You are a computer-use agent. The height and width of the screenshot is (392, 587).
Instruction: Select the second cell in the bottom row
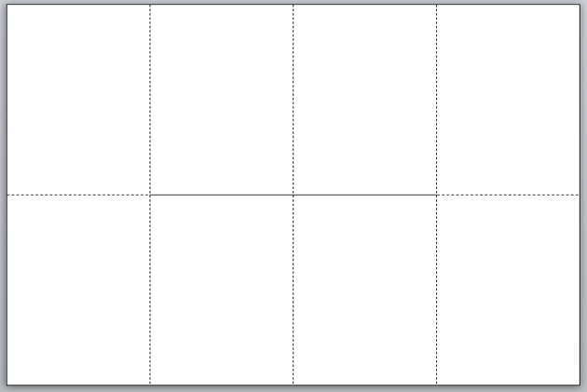coord(222,290)
